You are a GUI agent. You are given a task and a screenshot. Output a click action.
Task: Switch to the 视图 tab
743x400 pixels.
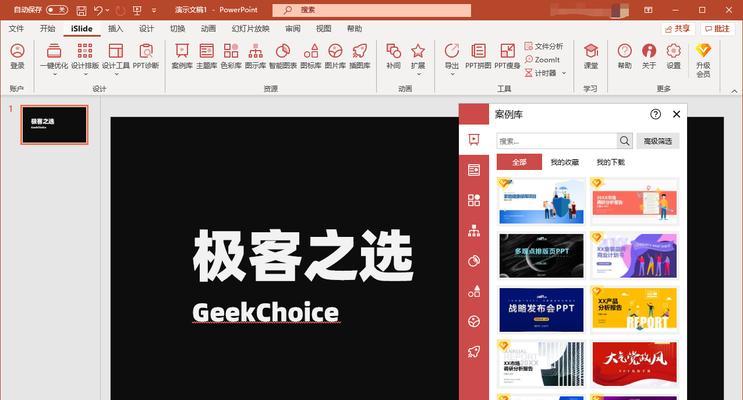click(x=324, y=28)
